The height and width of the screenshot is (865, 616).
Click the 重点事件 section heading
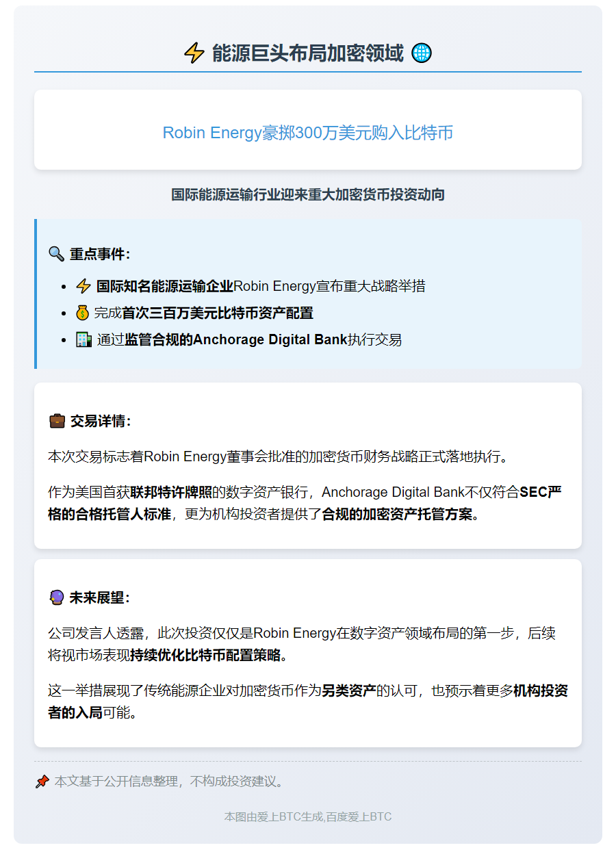100,254
